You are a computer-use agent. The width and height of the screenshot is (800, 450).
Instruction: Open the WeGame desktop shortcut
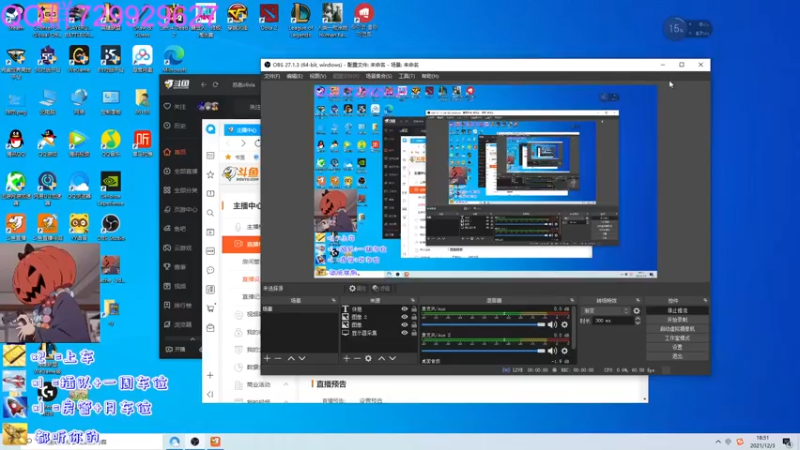79,59
